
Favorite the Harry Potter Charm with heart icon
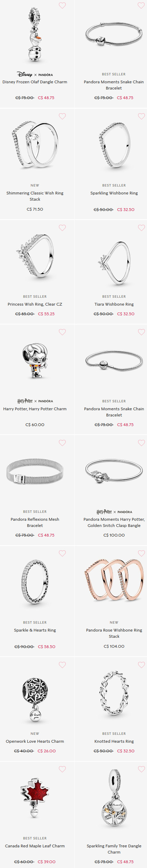[x=62, y=332]
